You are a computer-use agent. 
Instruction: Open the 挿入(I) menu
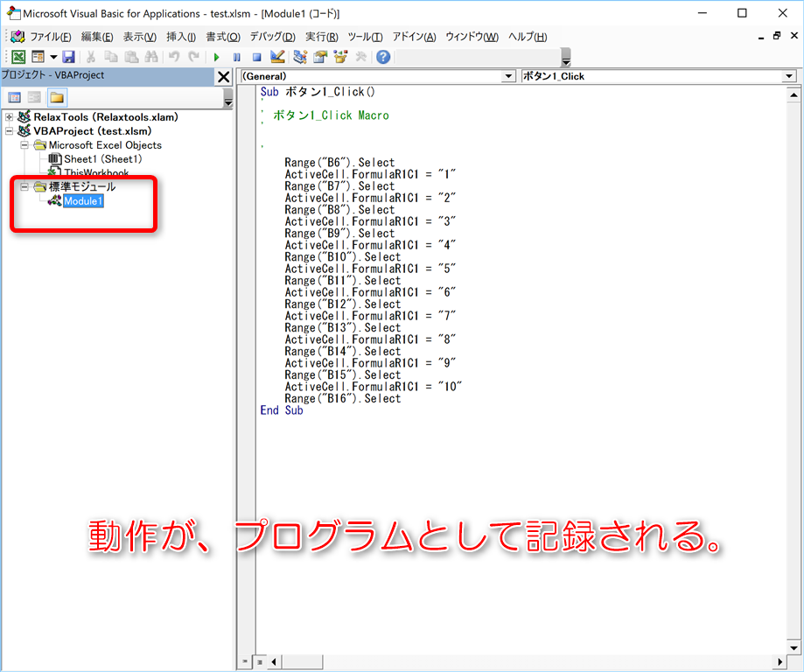(181, 37)
